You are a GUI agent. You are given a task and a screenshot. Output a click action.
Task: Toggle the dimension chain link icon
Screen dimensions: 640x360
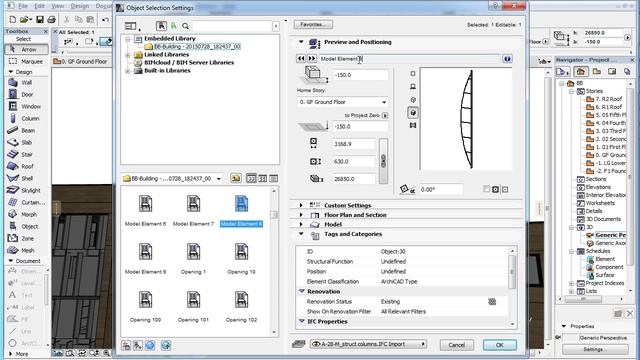[x=383, y=161]
